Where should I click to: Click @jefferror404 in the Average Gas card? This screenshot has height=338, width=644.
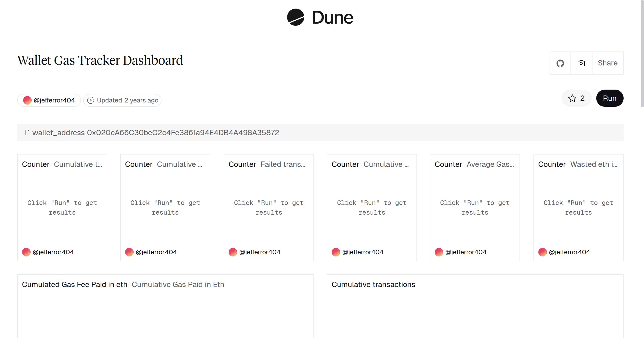(466, 252)
